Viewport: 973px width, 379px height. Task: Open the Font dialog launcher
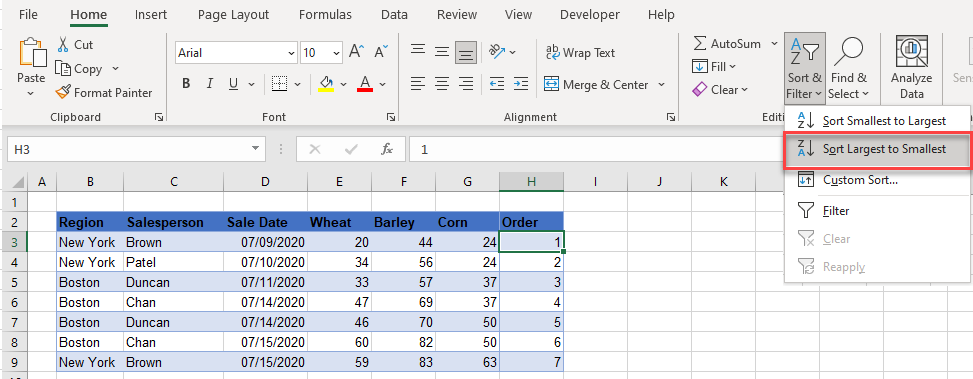tap(391, 117)
